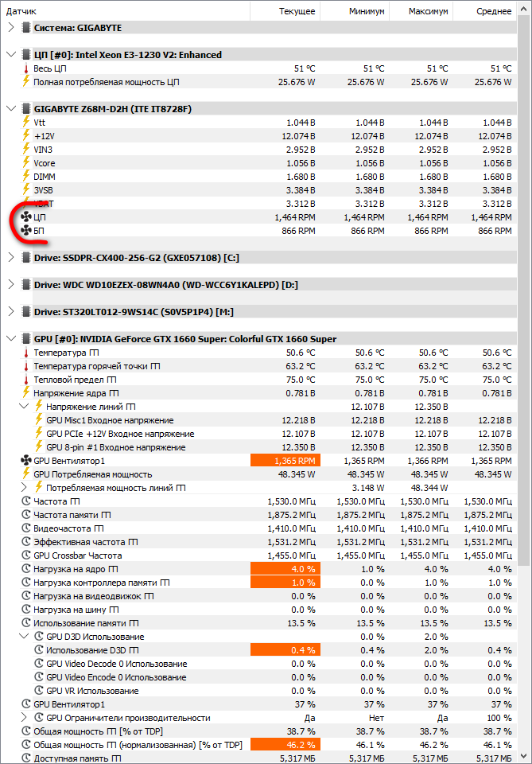The width and height of the screenshot is (532, 764).
Task: Click the scroll down arrow
Action: 524,756
